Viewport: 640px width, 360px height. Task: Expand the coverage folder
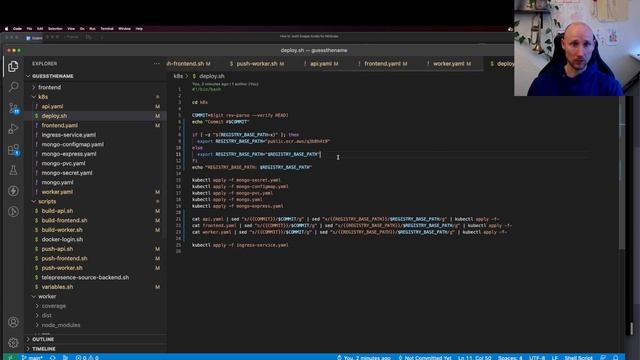click(x=53, y=306)
